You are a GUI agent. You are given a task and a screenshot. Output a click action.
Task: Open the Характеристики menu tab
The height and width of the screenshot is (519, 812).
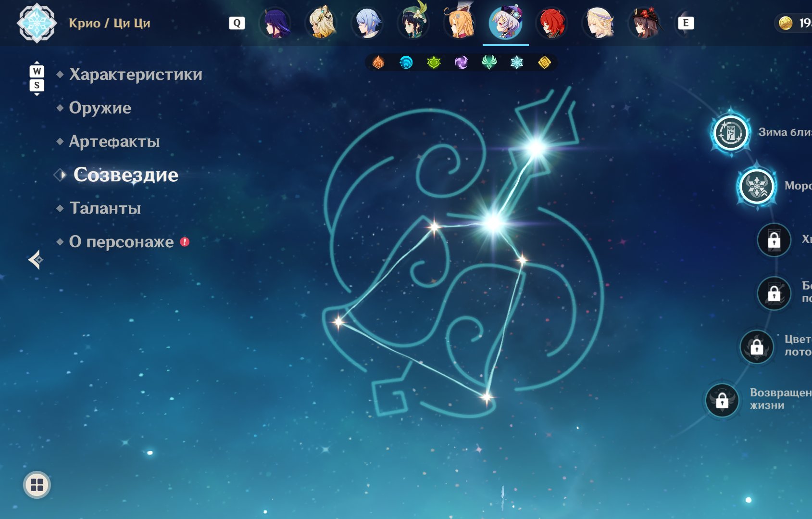136,75
